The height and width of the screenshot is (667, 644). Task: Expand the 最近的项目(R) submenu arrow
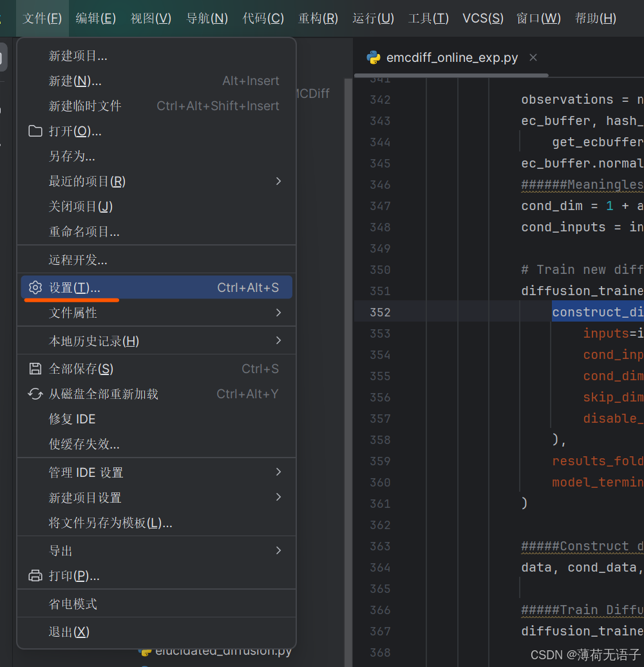[x=278, y=181]
